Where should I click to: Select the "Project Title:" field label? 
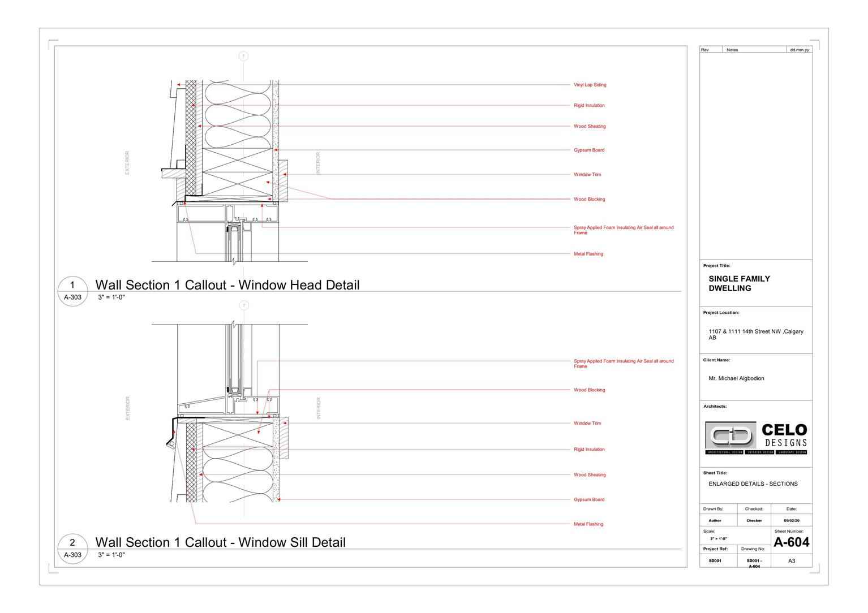click(716, 266)
